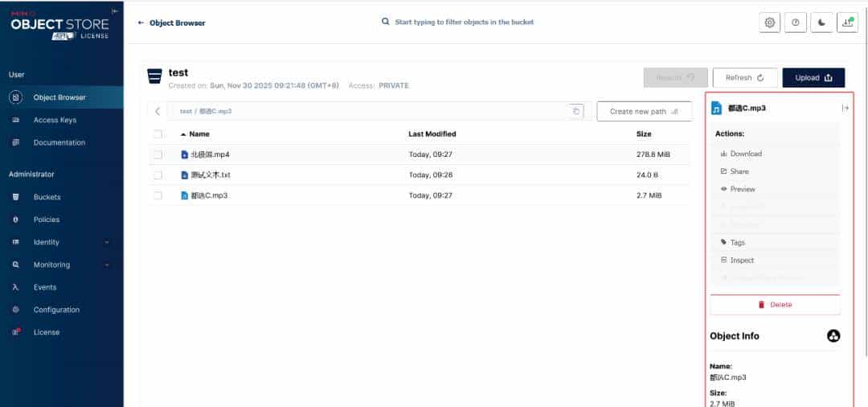The image size is (868, 407).
Task: Open downloads/uploads manager icon
Action: click(x=848, y=23)
